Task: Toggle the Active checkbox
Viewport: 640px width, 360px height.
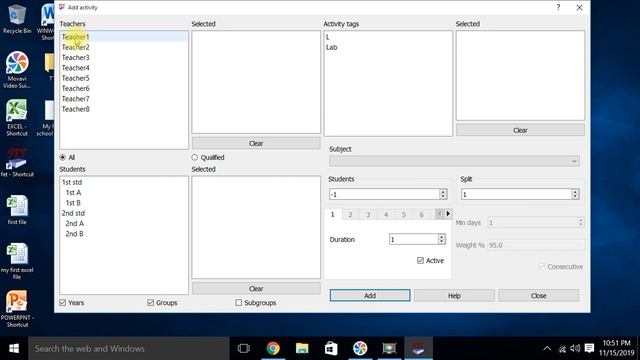Action: point(420,260)
